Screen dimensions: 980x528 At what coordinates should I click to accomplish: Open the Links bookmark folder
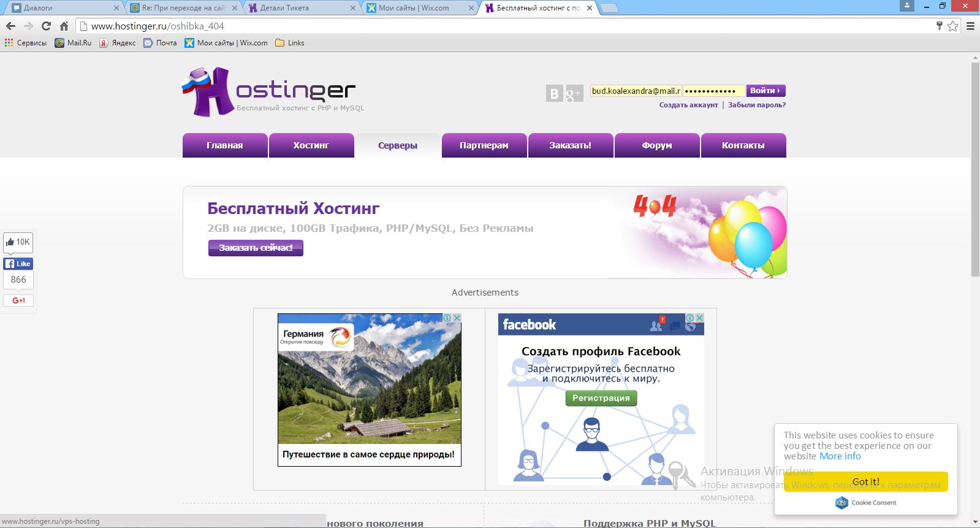290,43
